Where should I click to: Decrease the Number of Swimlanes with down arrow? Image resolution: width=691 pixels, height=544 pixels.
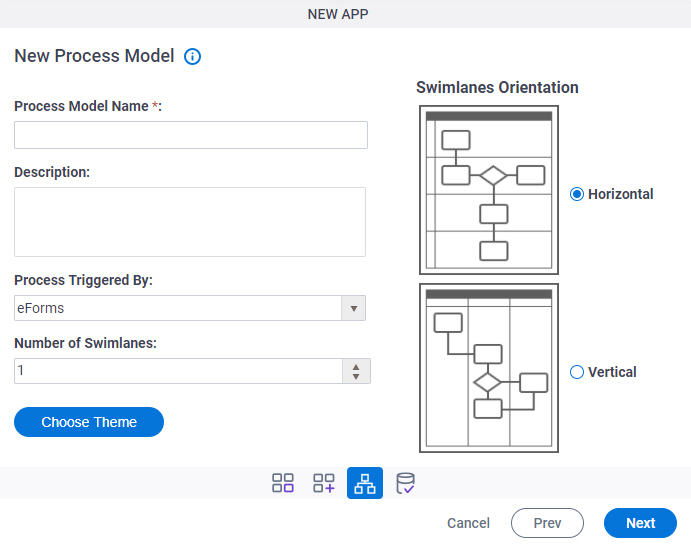click(356, 376)
